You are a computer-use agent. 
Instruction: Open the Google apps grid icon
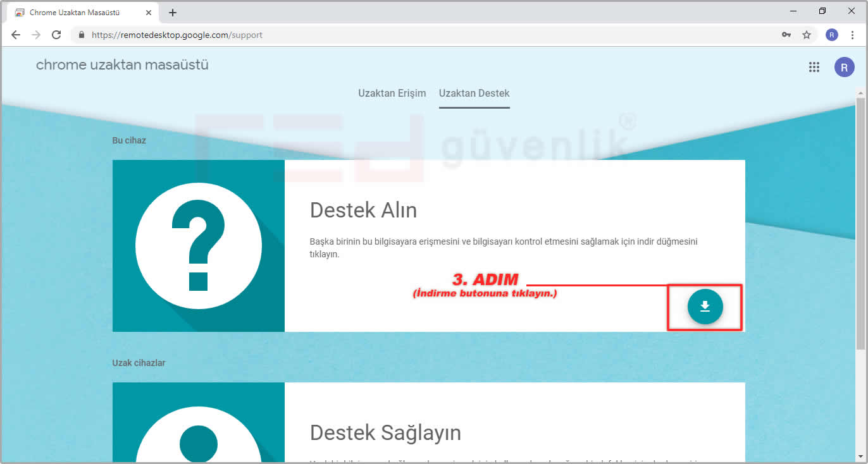point(814,67)
